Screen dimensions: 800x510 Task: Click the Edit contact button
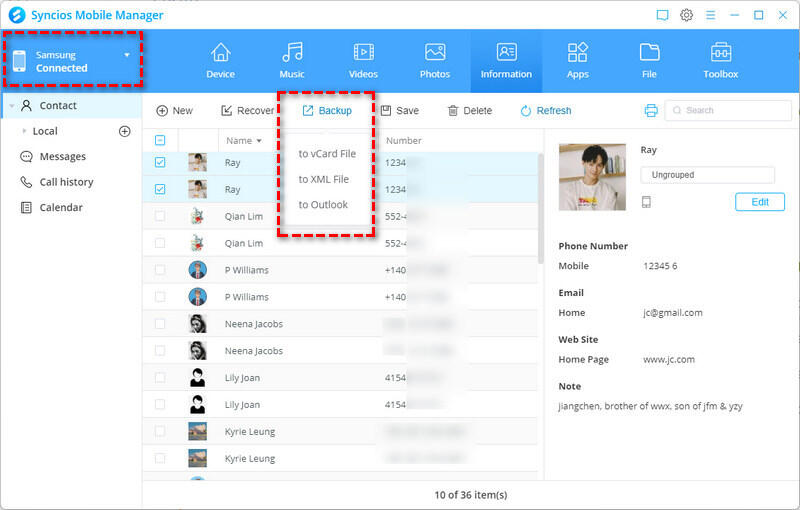tap(759, 202)
